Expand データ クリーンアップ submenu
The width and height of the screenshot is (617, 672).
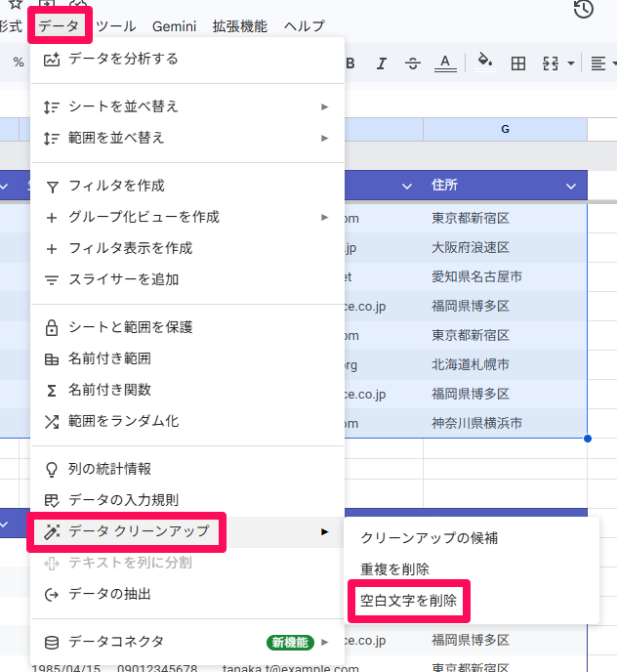coord(187,532)
